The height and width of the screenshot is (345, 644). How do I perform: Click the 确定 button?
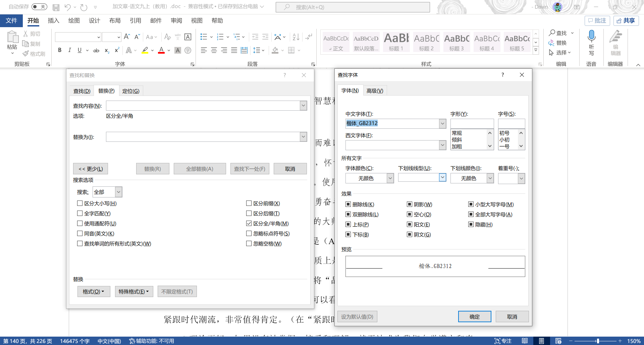tap(475, 317)
